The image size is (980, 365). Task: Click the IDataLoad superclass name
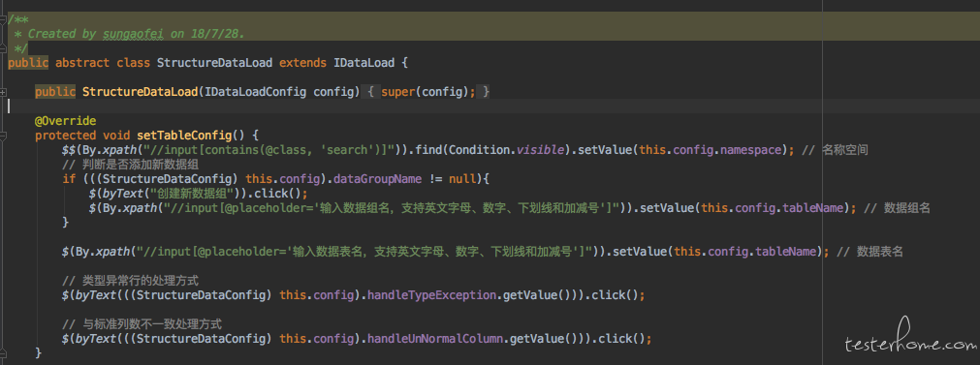click(x=364, y=63)
